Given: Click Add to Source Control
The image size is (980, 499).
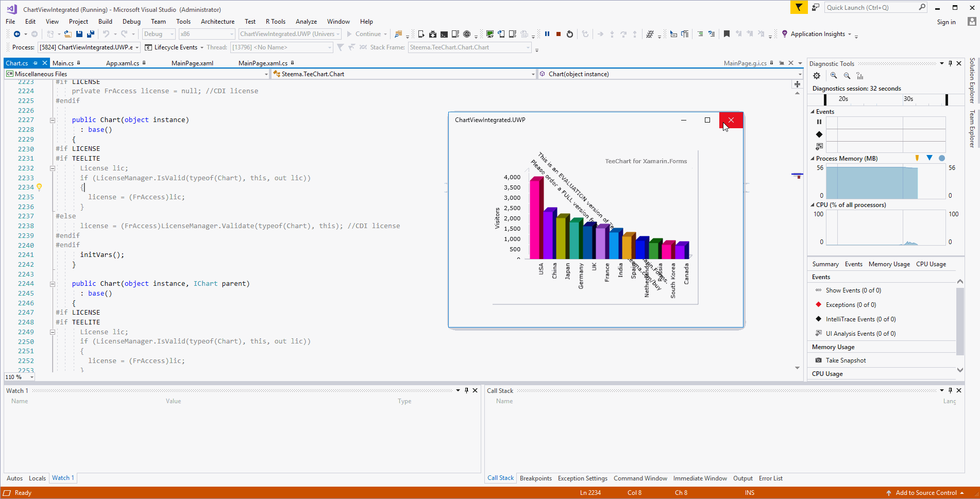Looking at the screenshot, I should point(926,493).
